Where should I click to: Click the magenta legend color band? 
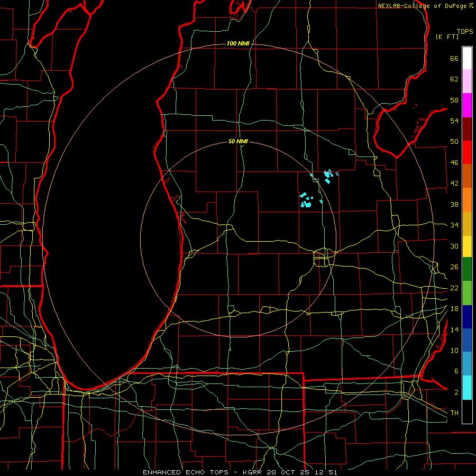(x=467, y=105)
